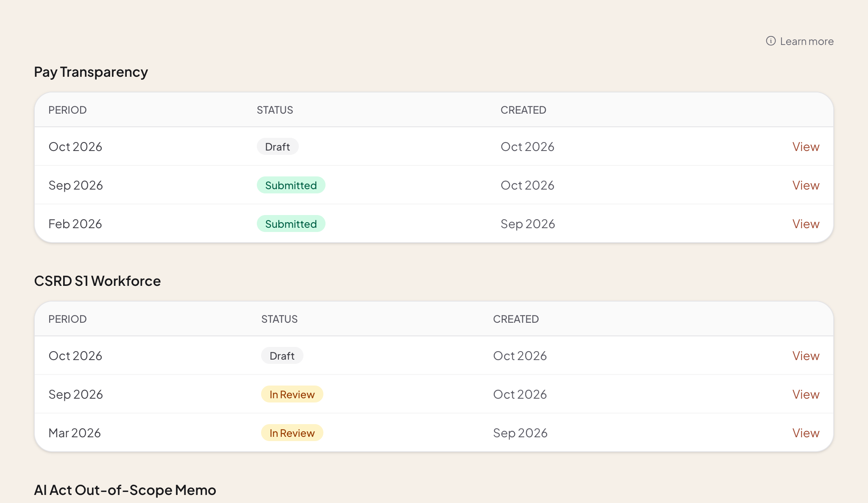
Task: Click Oct 2026 period in CSRD S1 Workforce table
Action: [75, 356]
